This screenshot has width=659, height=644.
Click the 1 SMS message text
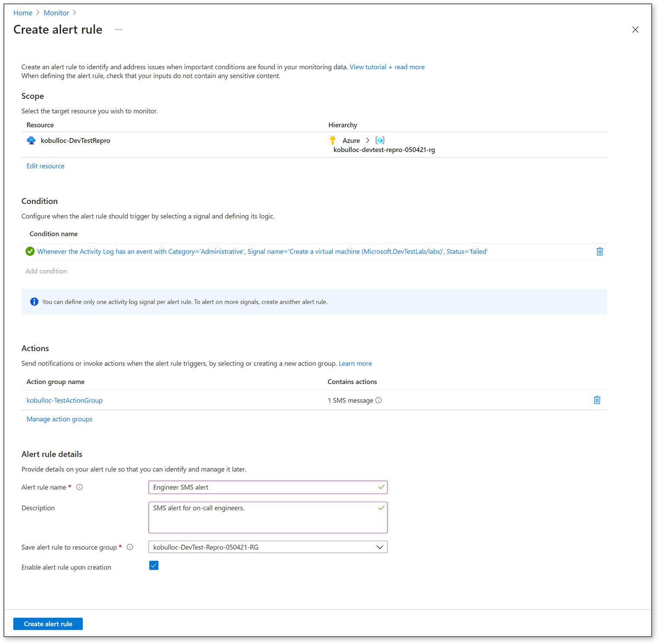tap(350, 400)
